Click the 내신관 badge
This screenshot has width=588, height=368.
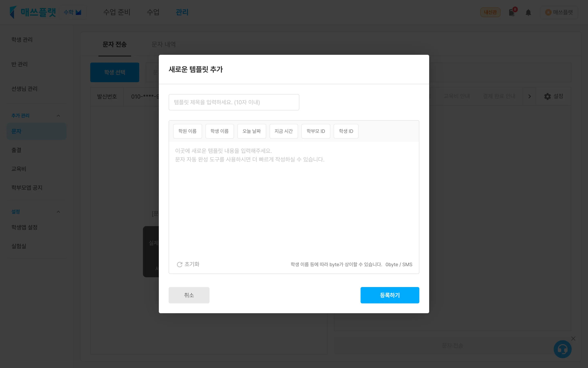pos(490,12)
